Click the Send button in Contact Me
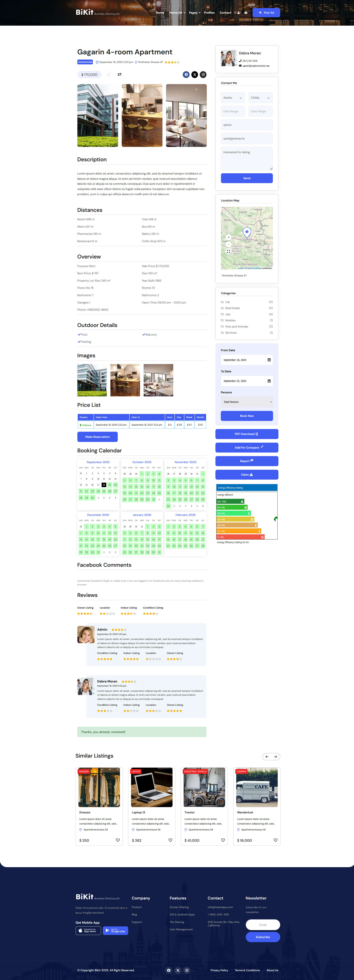Image resolution: width=354 pixels, height=980 pixels. [x=247, y=178]
